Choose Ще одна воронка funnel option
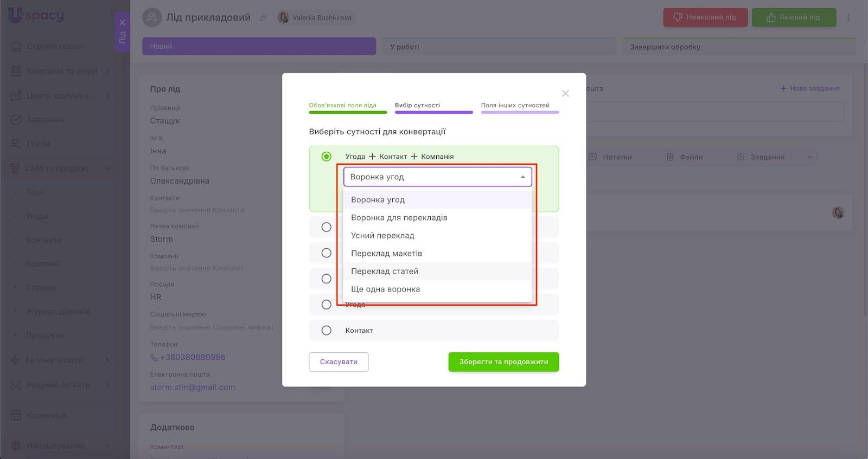This screenshot has height=459, width=868. pyautogui.click(x=437, y=289)
